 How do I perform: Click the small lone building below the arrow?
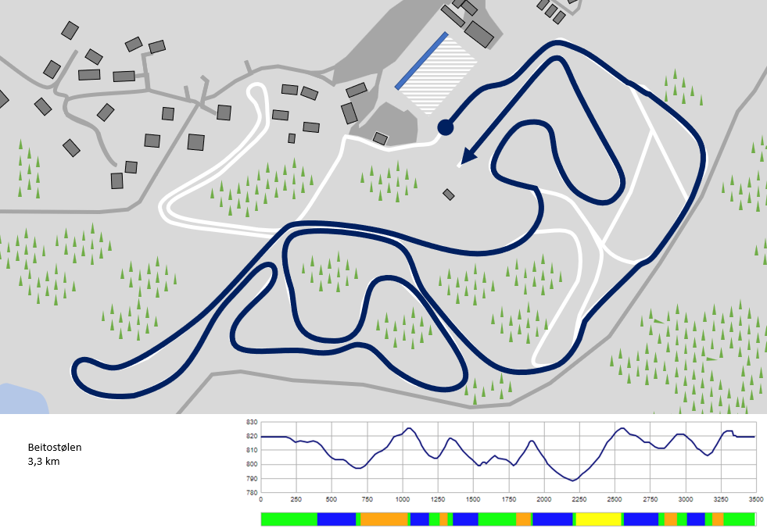(x=449, y=195)
